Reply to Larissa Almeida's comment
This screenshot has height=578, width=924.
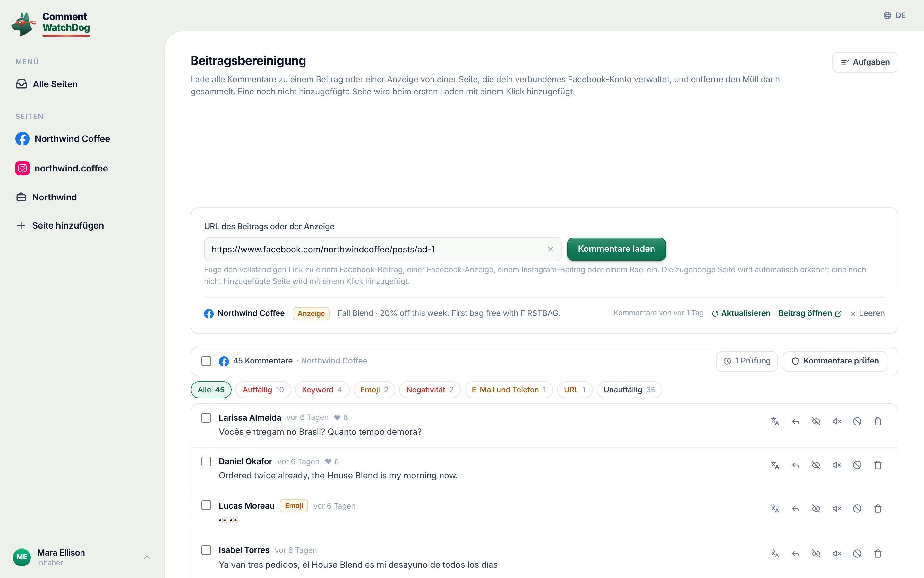795,421
